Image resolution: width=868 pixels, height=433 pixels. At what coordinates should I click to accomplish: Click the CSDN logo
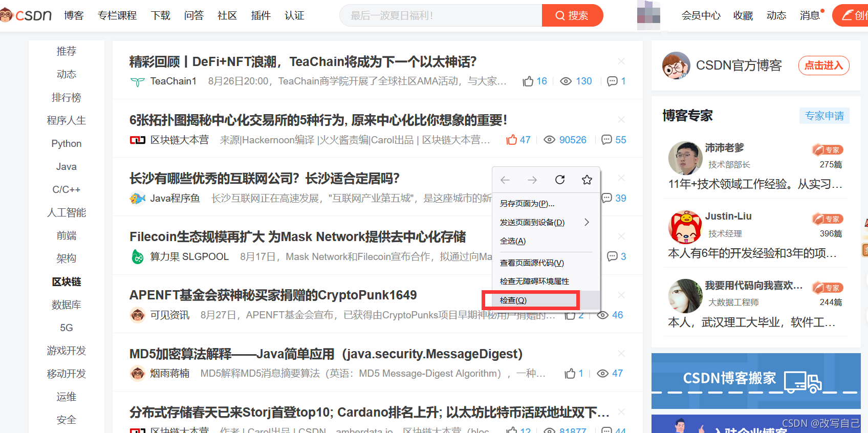(x=26, y=15)
